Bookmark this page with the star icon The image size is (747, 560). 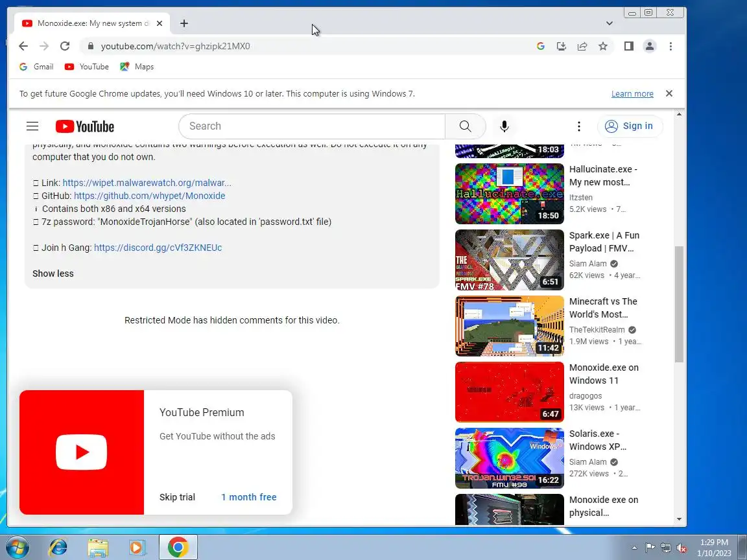point(603,46)
